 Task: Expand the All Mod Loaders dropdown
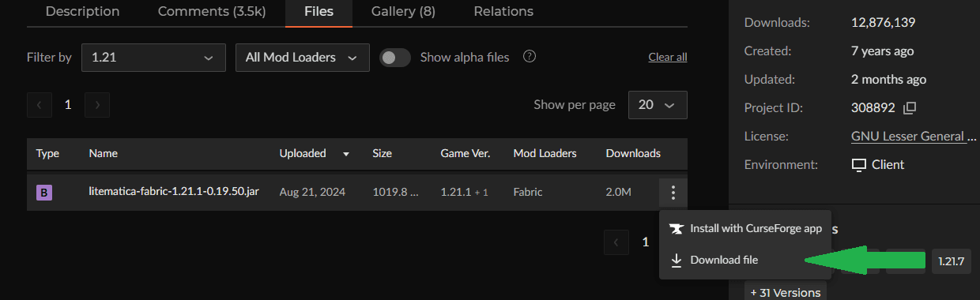pos(303,58)
